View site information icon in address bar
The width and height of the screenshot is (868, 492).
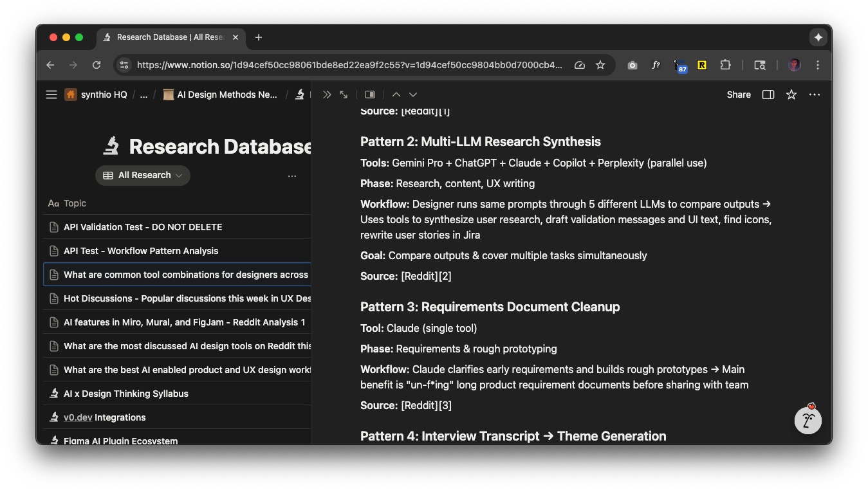coord(125,65)
